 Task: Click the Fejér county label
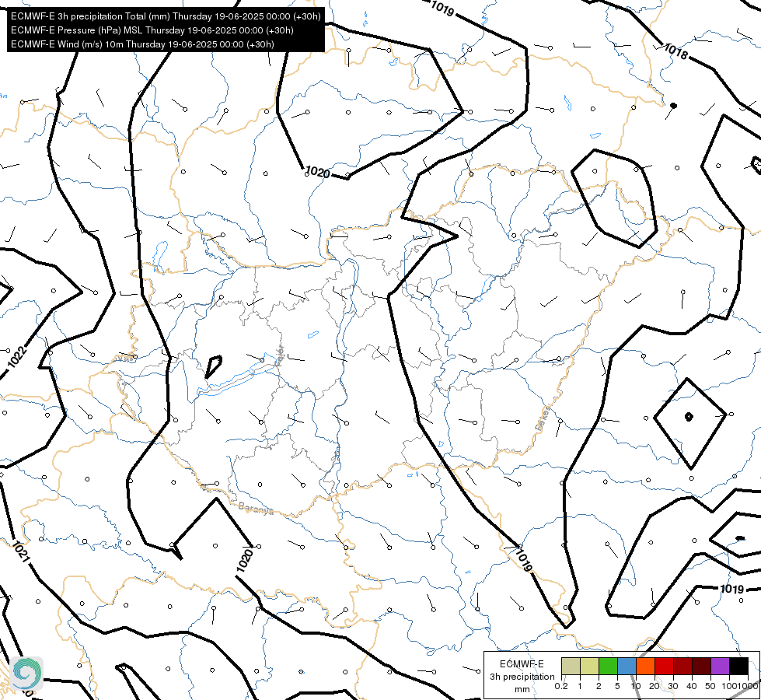pos(280,356)
